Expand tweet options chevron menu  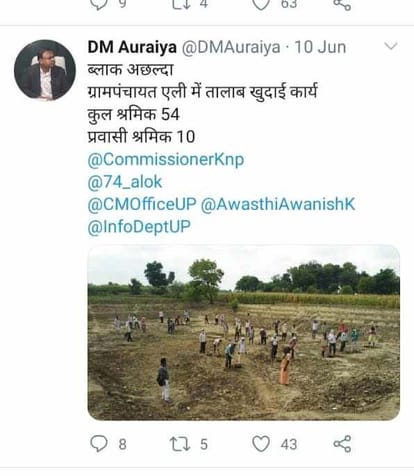[391, 46]
